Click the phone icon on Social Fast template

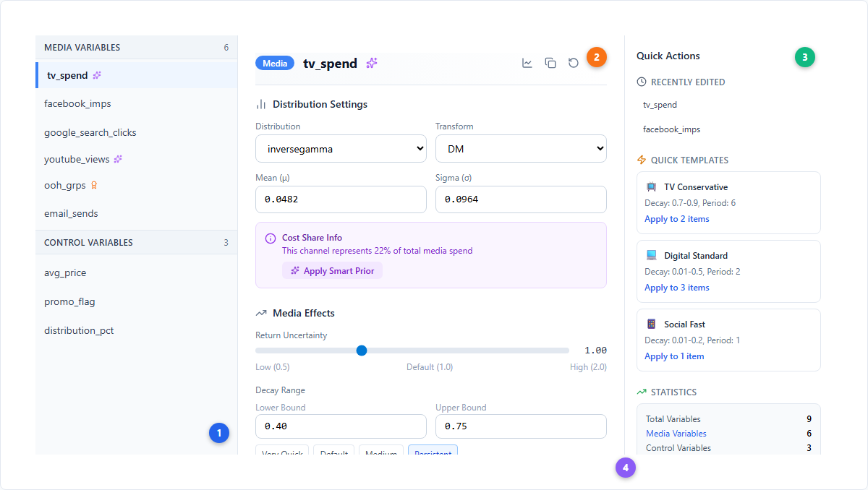click(652, 324)
